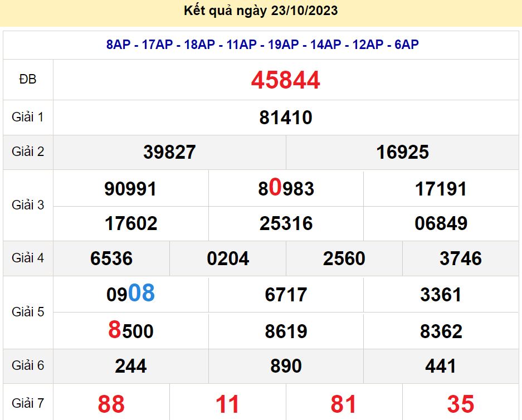522x420 pixels.
Task: Select Giải 2 number 39827
Action: coord(169,152)
